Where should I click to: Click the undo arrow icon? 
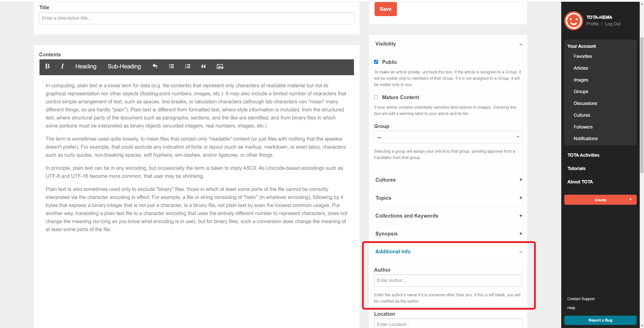pyautogui.click(x=155, y=66)
